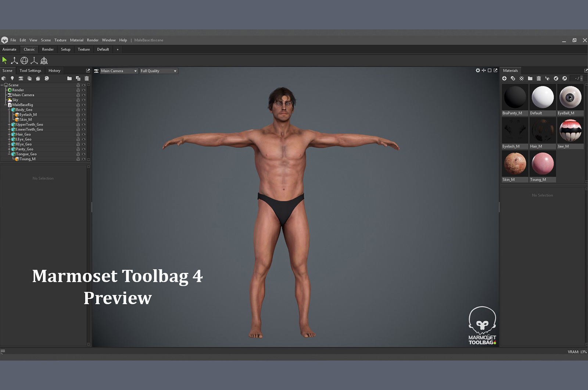This screenshot has height=390, width=588.
Task: Toggle visibility of Main Camera
Action: pyautogui.click(x=83, y=95)
